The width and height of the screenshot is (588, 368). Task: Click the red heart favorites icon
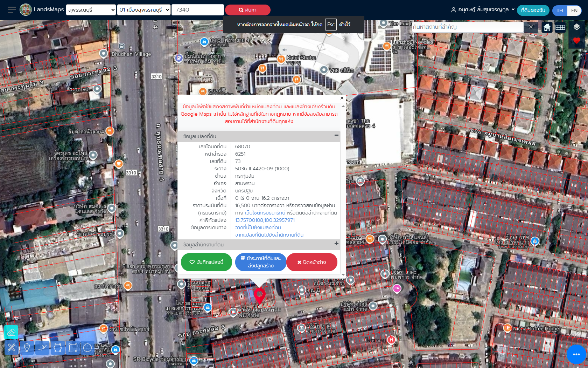click(576, 41)
